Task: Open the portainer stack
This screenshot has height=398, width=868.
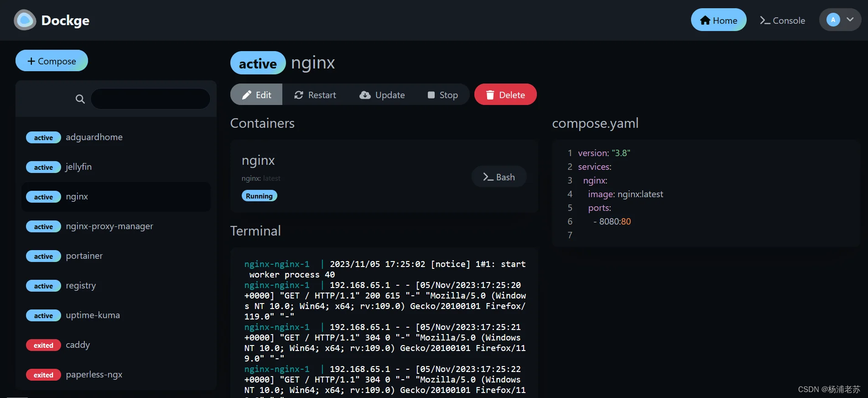Action: 116,256
